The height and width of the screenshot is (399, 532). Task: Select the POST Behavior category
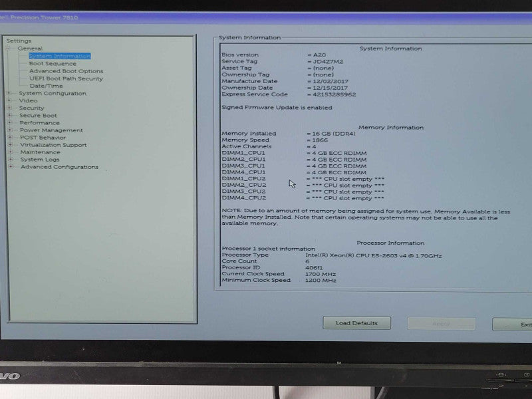(43, 138)
